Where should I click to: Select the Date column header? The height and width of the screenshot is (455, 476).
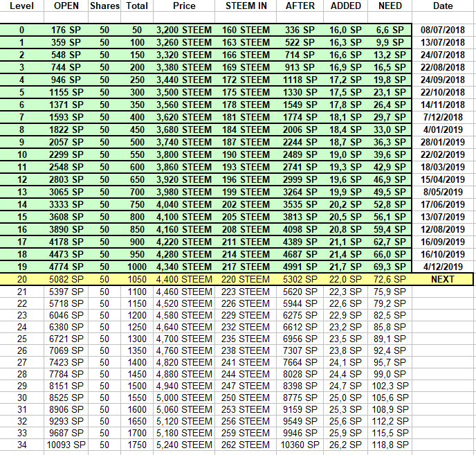[443, 6]
